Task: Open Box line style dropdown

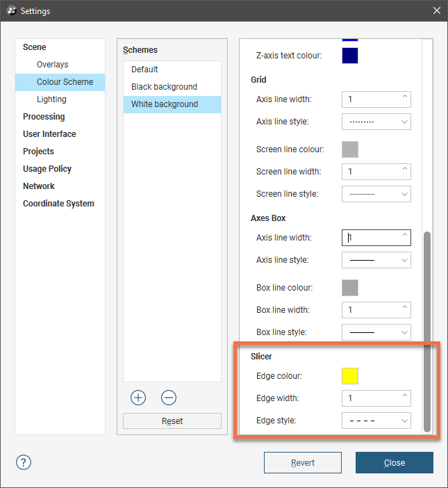Action: (376, 332)
